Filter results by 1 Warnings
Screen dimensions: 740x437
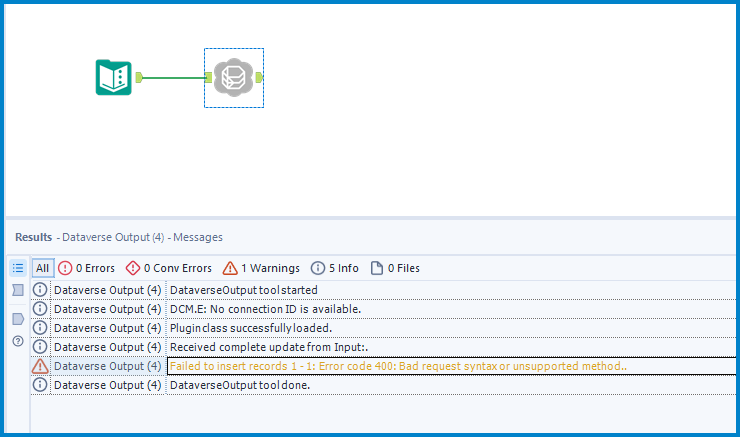261,268
